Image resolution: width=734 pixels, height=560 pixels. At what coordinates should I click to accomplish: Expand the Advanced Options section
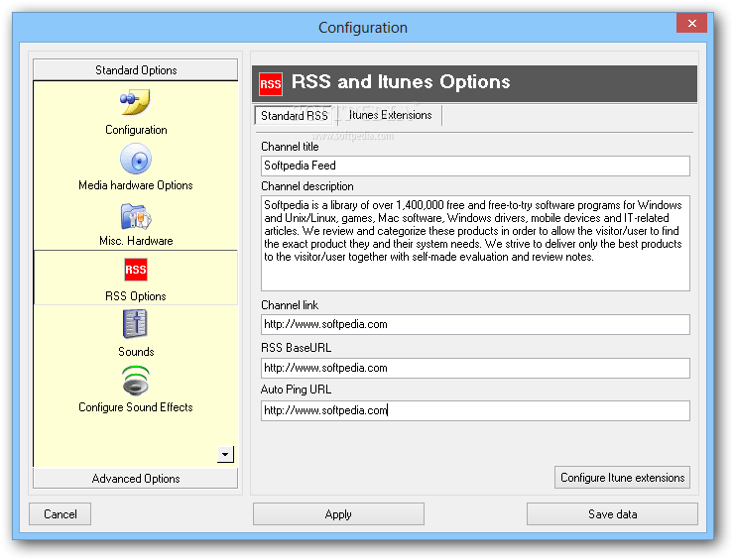[x=136, y=478]
